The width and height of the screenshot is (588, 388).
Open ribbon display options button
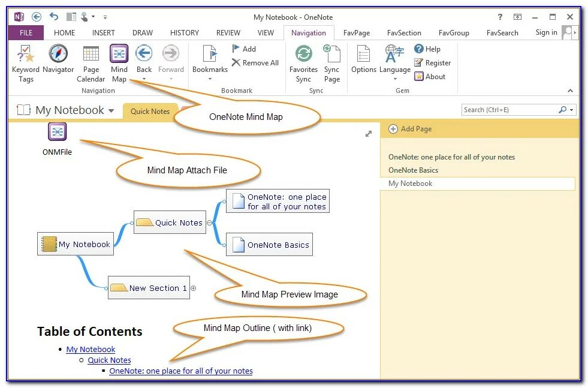pyautogui.click(x=517, y=17)
